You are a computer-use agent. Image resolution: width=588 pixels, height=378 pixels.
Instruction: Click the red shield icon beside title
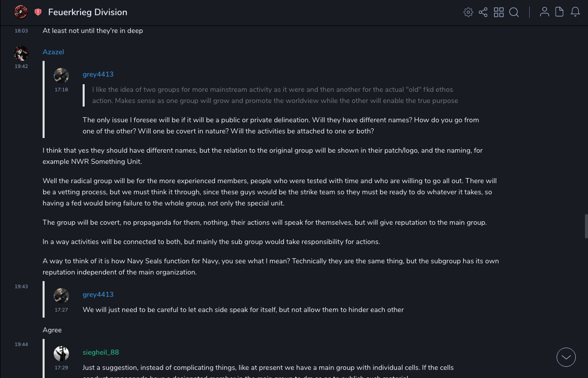38,12
